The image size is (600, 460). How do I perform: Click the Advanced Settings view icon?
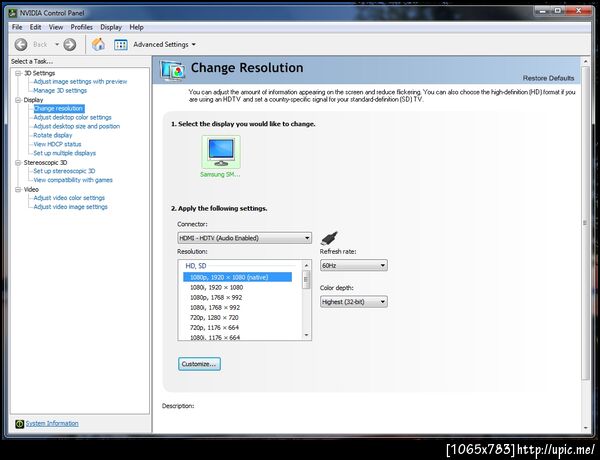[x=121, y=45]
